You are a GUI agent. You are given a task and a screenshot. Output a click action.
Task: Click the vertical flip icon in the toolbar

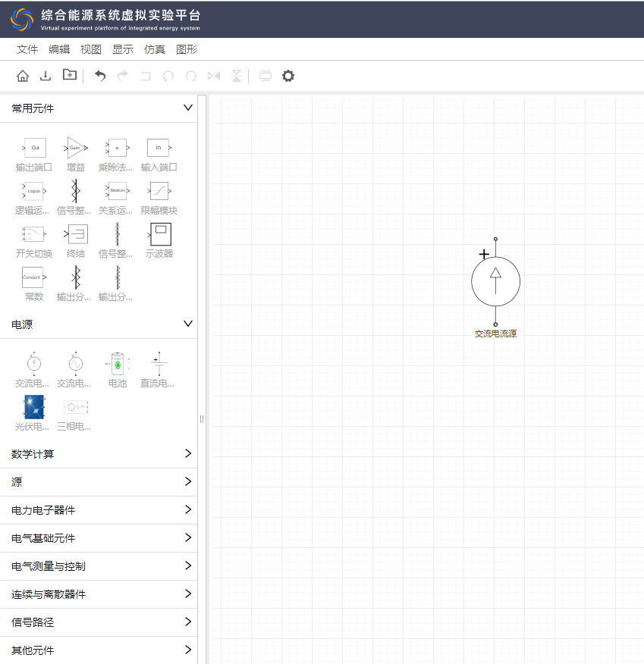(237, 76)
